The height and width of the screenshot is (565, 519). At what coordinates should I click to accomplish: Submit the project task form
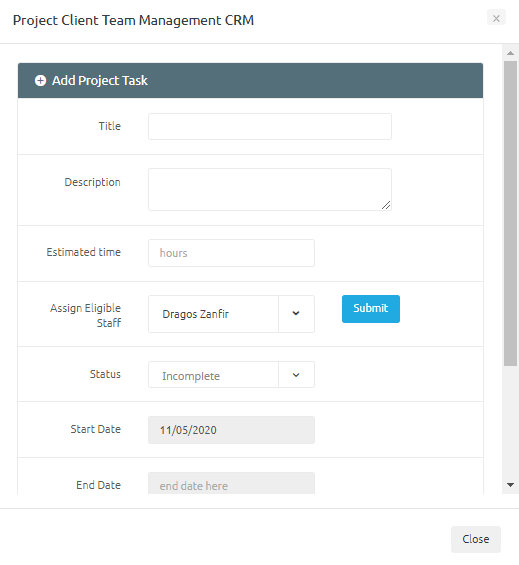click(x=371, y=309)
